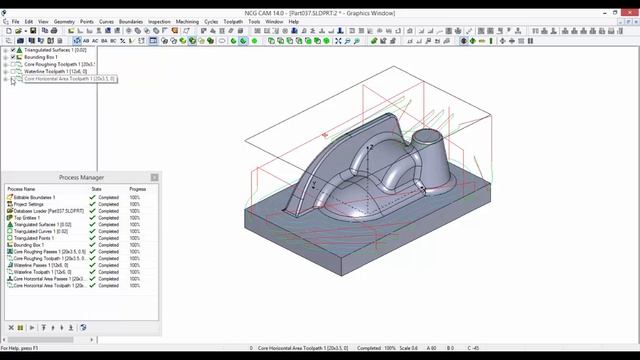This screenshot has height=360, width=640.
Task: Open the Geometry menu
Action: [64, 22]
